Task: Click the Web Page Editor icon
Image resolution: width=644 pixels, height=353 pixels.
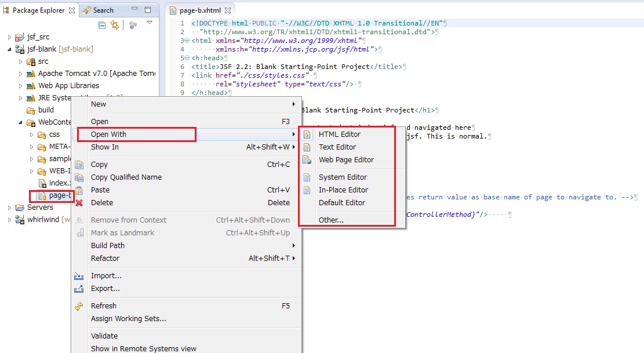Action: [x=307, y=160]
